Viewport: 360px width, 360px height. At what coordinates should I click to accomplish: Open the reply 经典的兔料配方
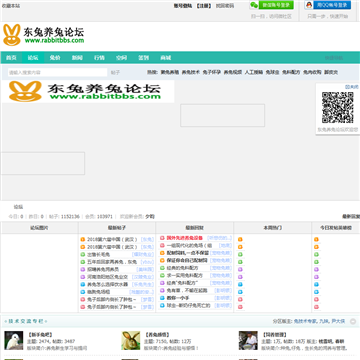tap(182, 268)
